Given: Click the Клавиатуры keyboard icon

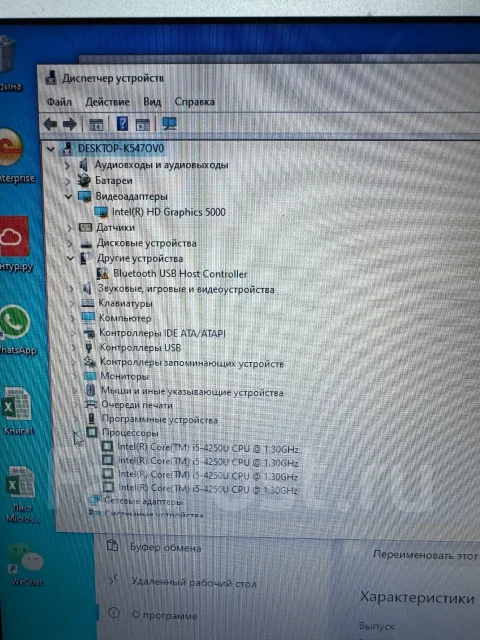Looking at the screenshot, I should pos(88,303).
